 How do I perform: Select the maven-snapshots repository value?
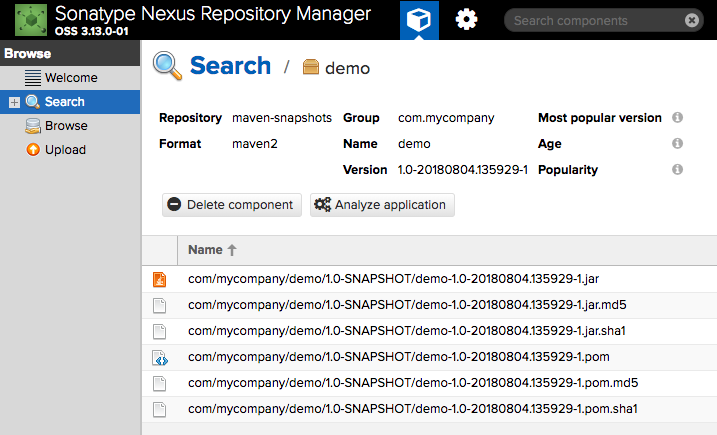(282, 118)
